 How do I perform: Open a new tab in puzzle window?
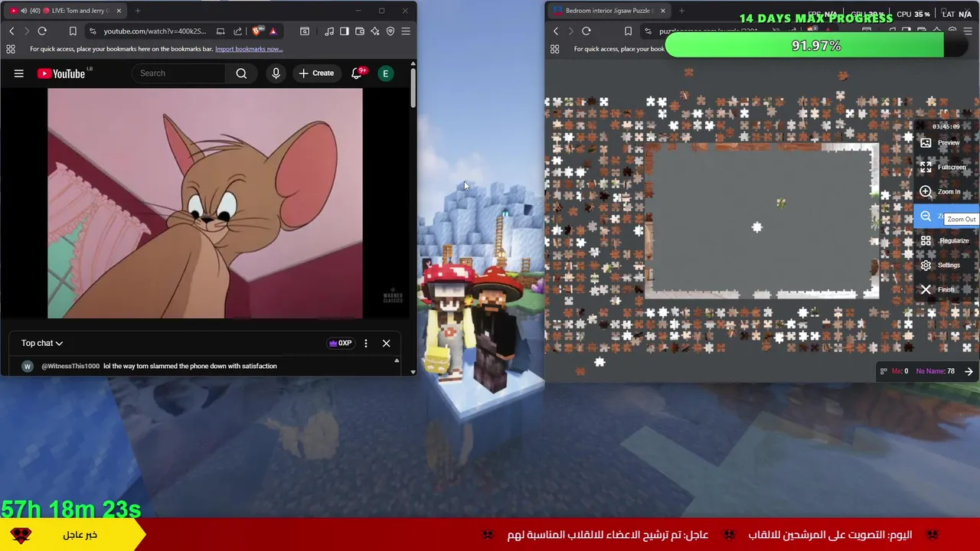tap(681, 11)
